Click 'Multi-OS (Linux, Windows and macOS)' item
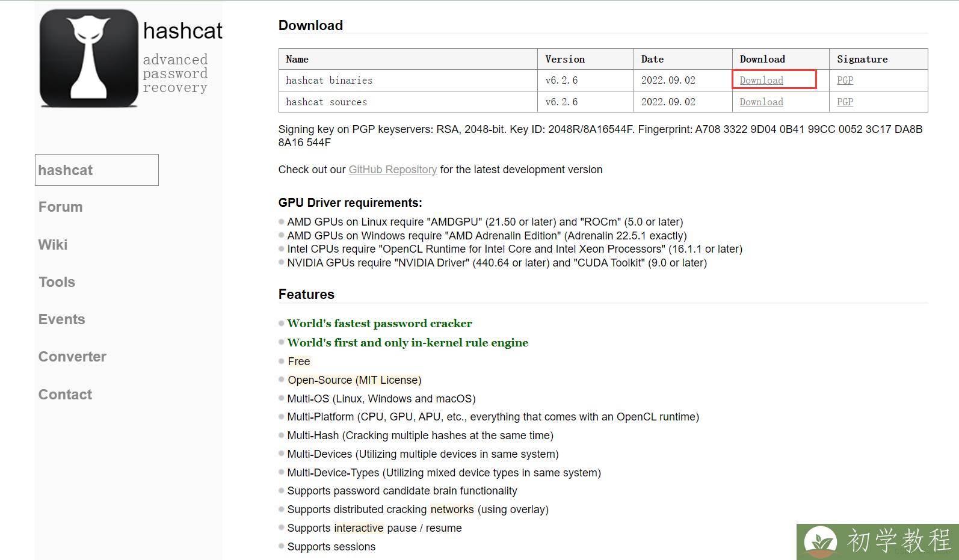Viewport: 959px width, 560px height. (381, 399)
